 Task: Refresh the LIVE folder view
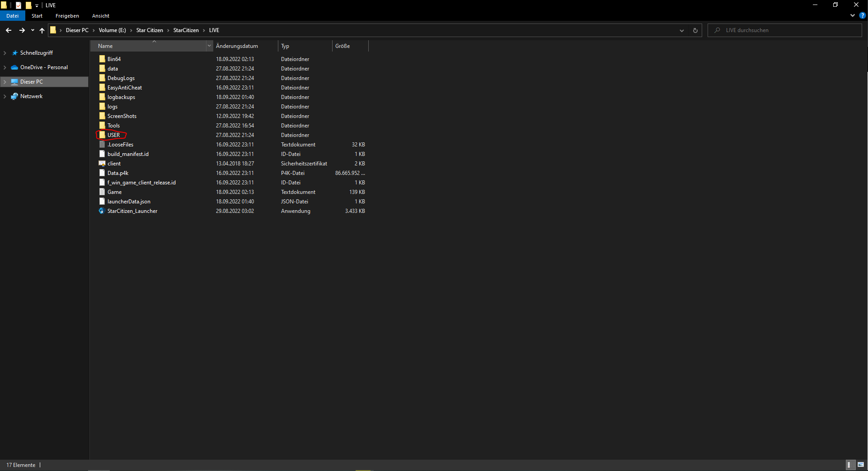[695, 30]
